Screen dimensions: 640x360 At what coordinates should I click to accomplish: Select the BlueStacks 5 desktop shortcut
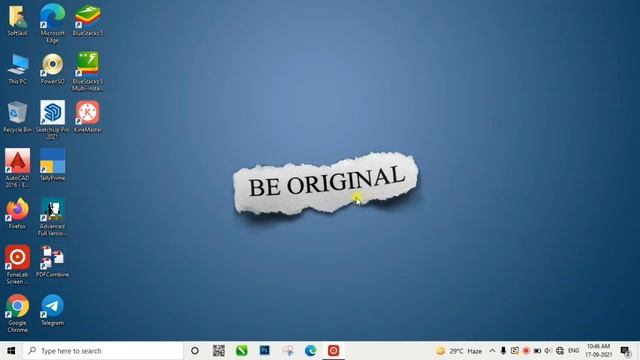[88, 20]
